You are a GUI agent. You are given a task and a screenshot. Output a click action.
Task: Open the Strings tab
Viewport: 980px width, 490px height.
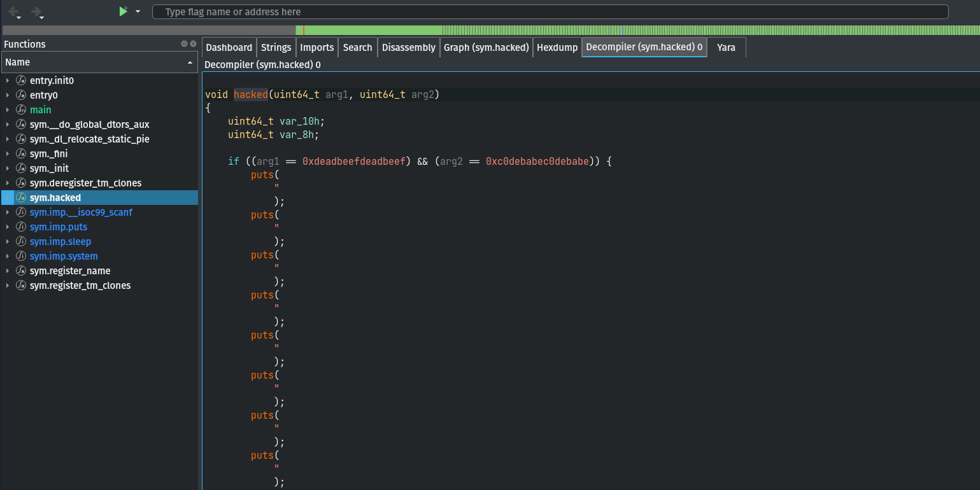pyautogui.click(x=276, y=47)
